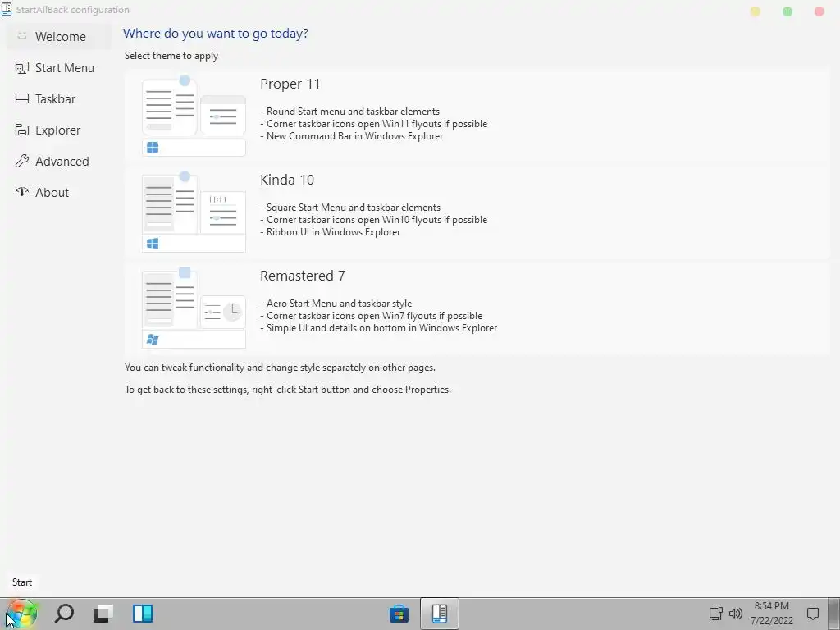Open network status tray icon
840x630 pixels.
coord(715,614)
